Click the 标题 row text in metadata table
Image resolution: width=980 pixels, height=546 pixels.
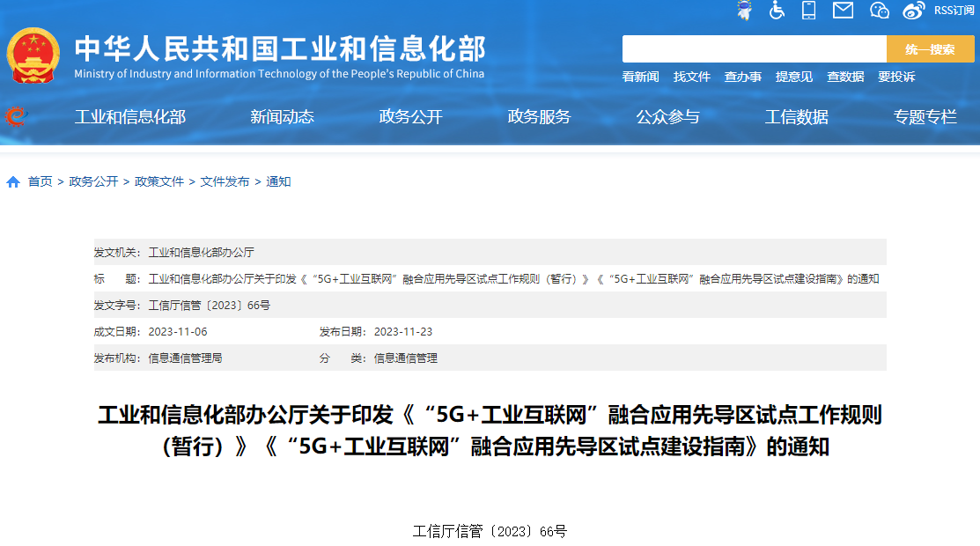tap(513, 279)
